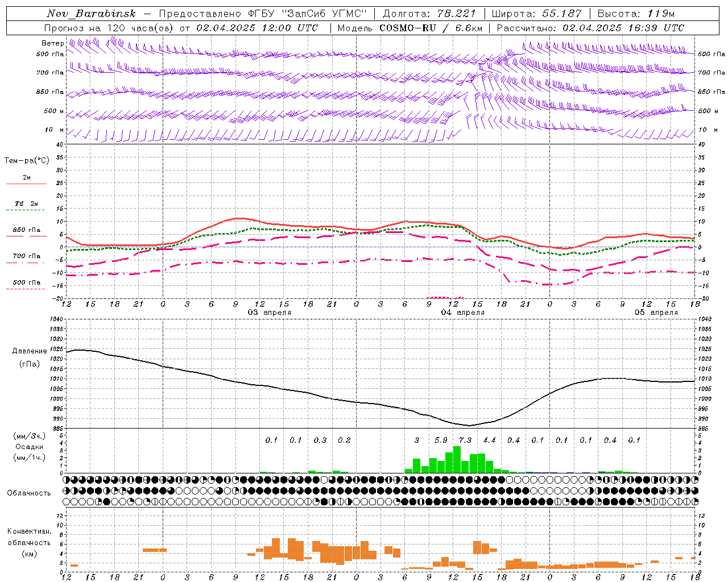Click the 7.3 precipitation value
This screenshot has height=582, width=728.
(x=465, y=440)
